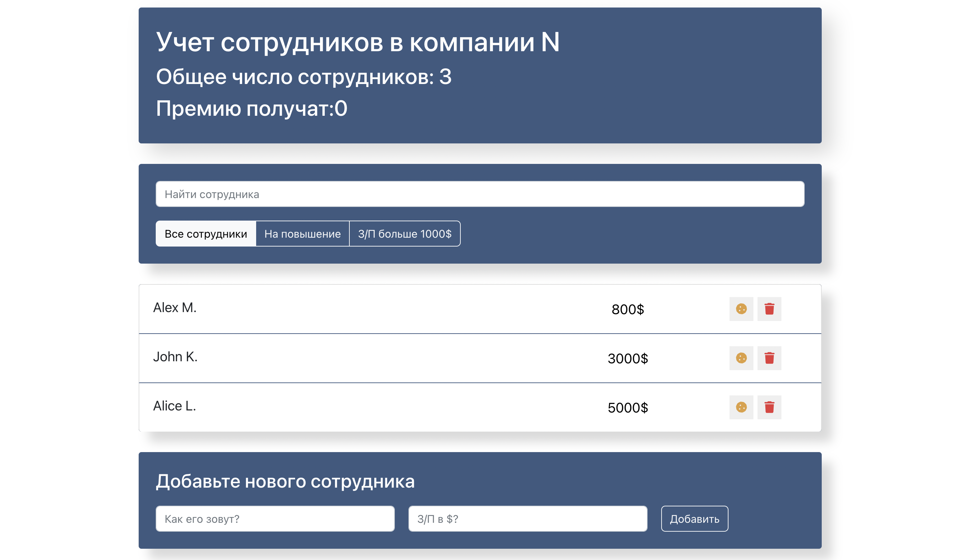Click the 'З/П в $?' salary field
Viewport: 972px width, 560px height.
pyautogui.click(x=527, y=519)
